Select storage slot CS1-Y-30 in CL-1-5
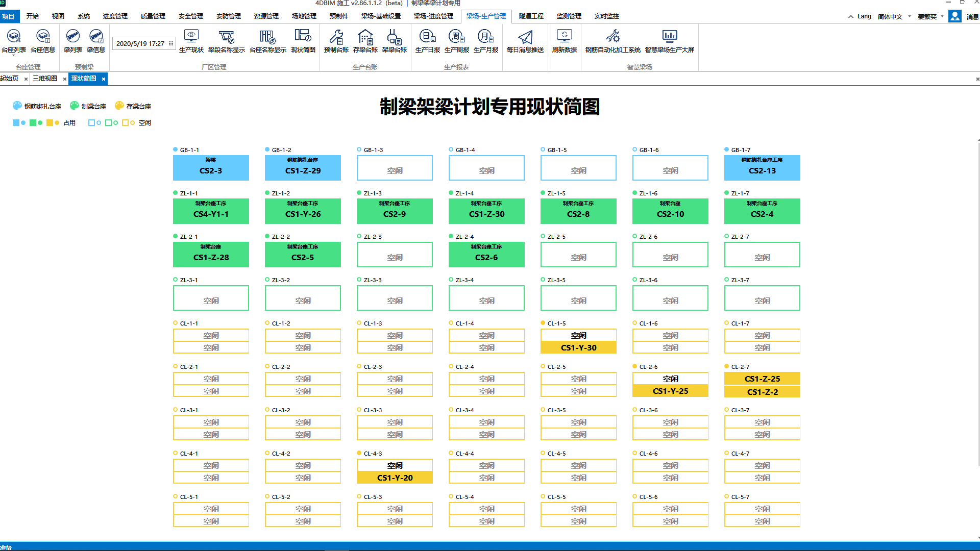The width and height of the screenshot is (980, 551). point(578,347)
